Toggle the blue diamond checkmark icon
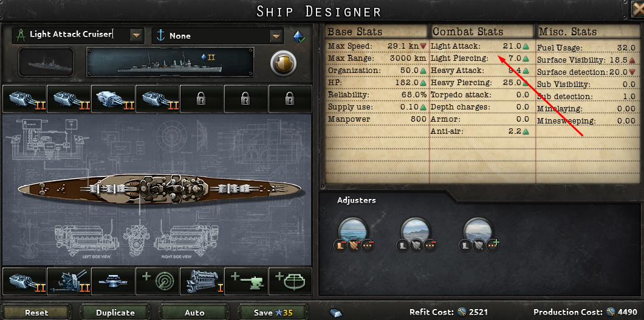The height and width of the screenshot is (320, 644). pos(299,37)
